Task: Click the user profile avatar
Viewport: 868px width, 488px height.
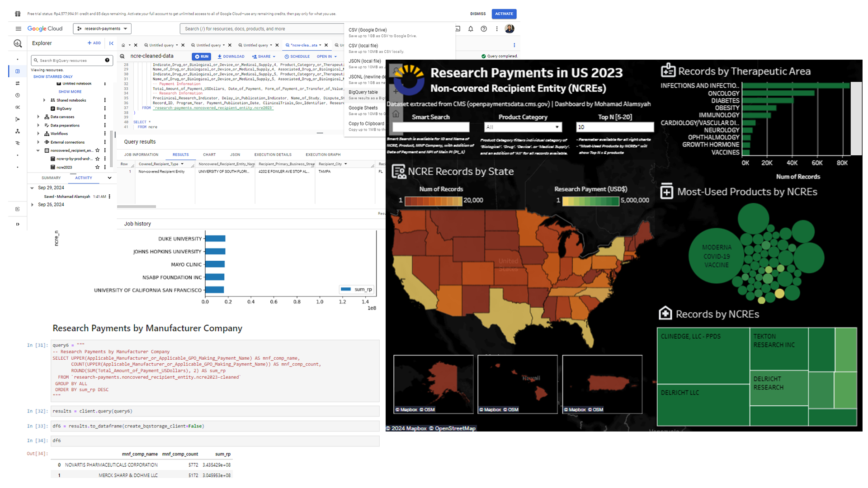Action: coord(509,28)
